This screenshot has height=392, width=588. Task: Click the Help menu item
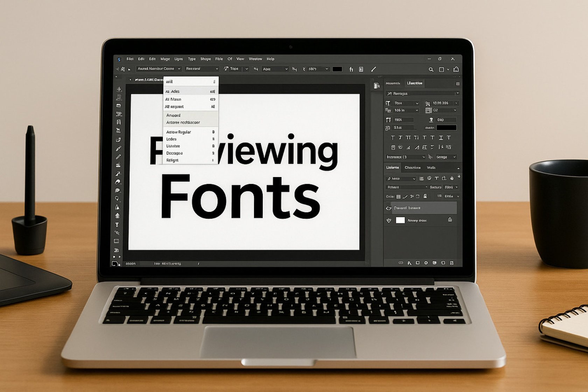271,59
